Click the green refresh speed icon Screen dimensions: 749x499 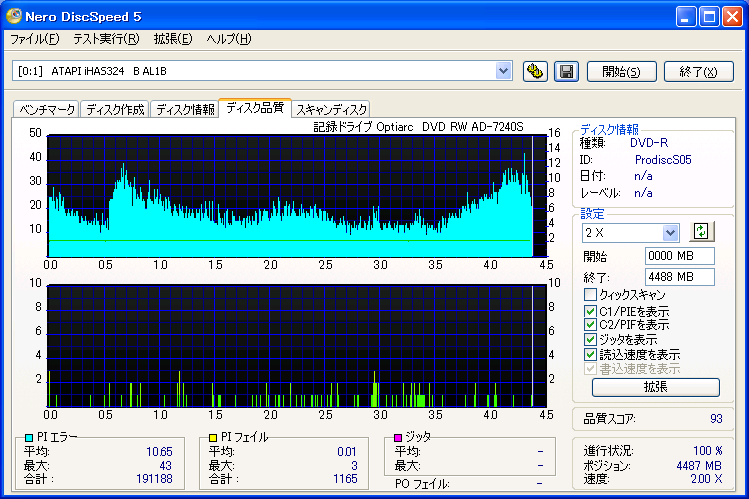(x=701, y=232)
